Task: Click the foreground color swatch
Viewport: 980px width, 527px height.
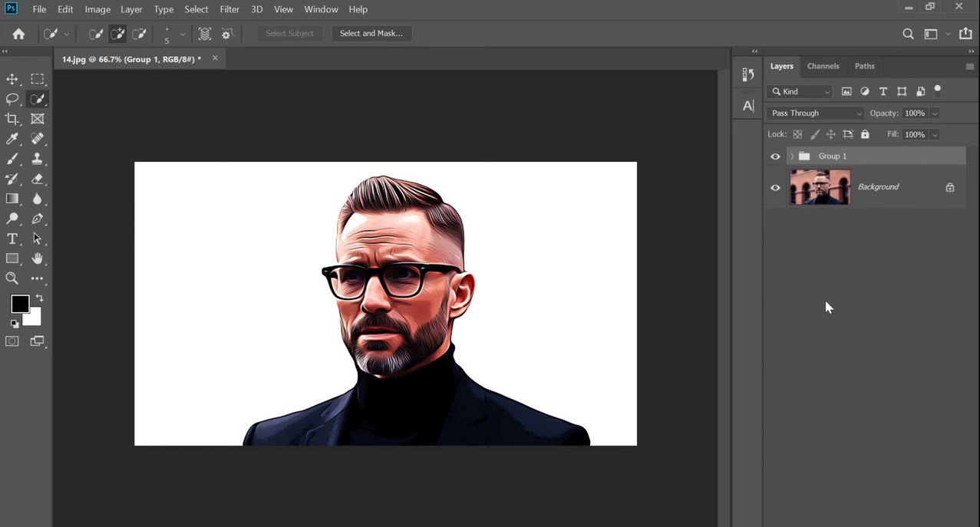Action: [x=20, y=304]
